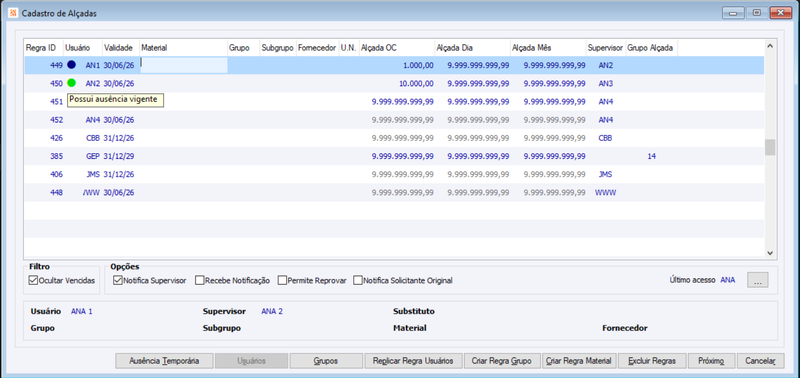The image size is (800, 378).
Task: Click the Validade column header
Action: point(120,48)
